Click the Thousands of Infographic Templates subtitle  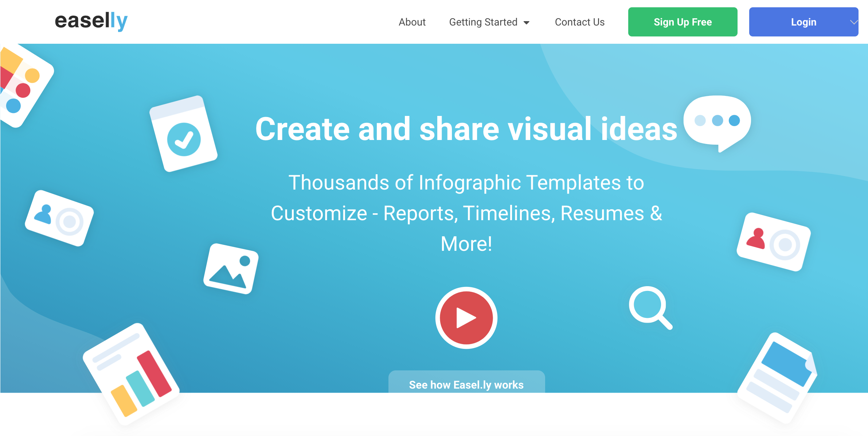pos(466,213)
